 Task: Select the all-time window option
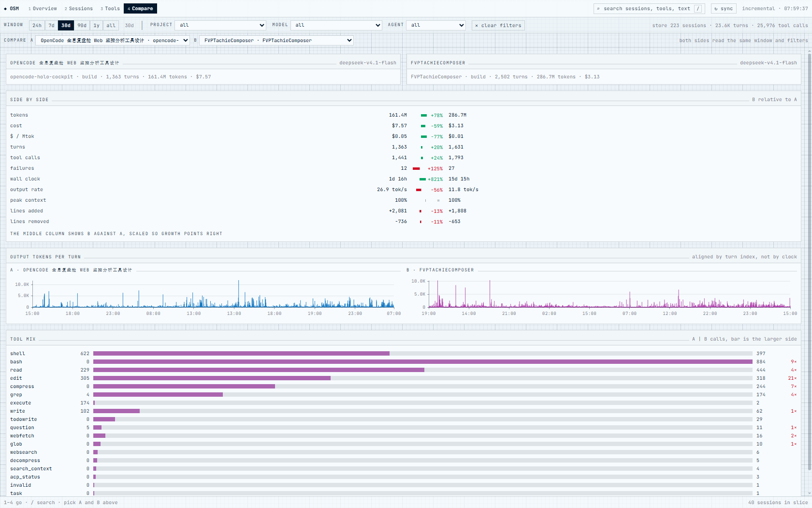tap(111, 25)
